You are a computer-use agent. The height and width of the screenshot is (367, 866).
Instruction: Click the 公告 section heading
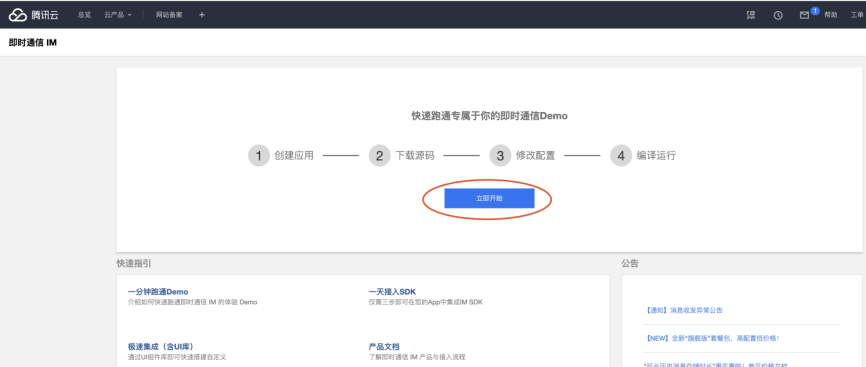pos(630,264)
